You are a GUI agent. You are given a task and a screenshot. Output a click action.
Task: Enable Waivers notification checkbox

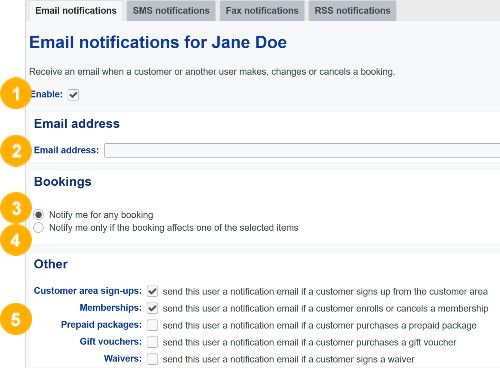[x=152, y=359]
